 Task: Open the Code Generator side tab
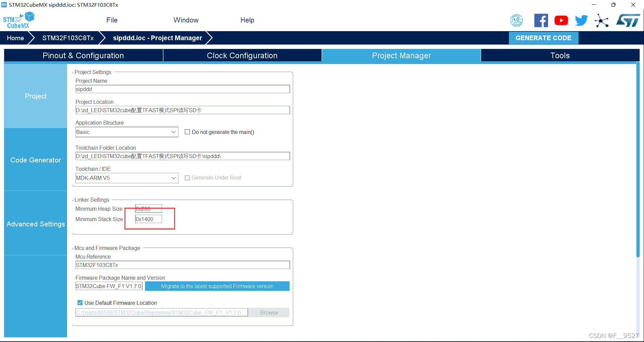36,160
